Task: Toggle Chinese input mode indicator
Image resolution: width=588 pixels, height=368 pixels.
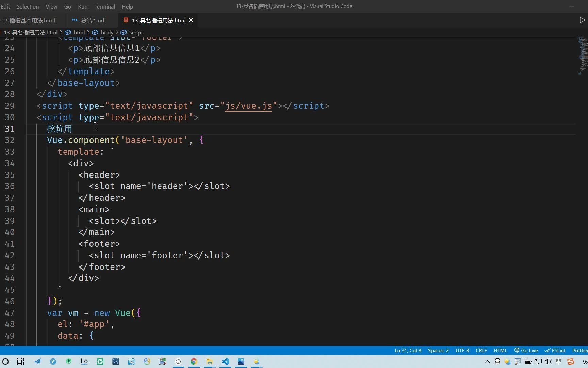Action: pos(558,362)
